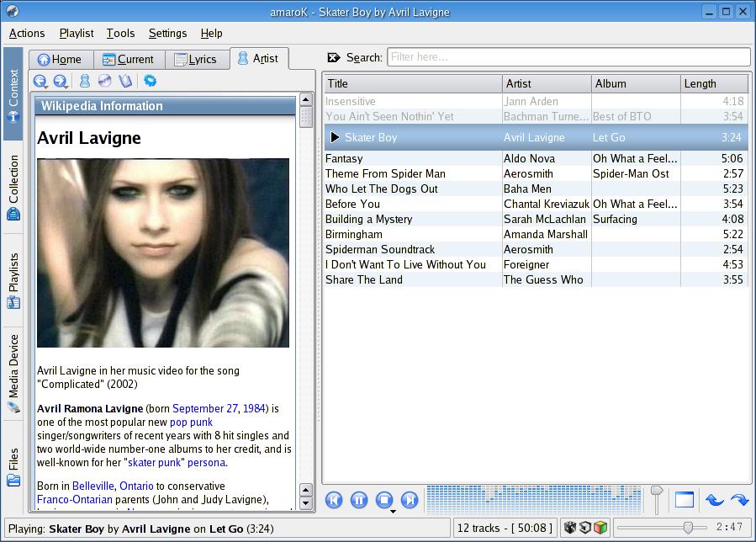Open the Playlist menu
The width and height of the screenshot is (756, 542).
point(77,33)
